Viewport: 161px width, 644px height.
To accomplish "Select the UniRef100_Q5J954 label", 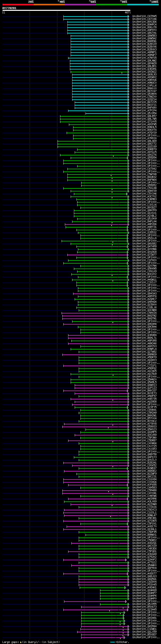I will tap(144, 113).
